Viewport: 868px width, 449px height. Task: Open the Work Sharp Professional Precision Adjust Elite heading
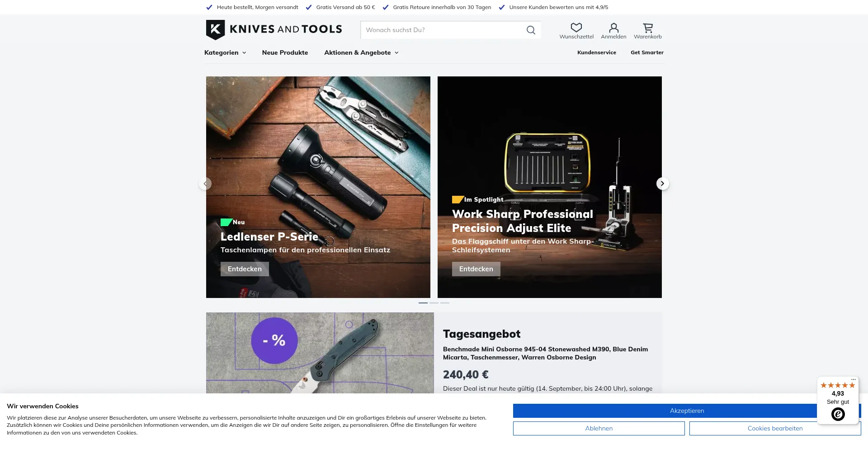(523, 221)
